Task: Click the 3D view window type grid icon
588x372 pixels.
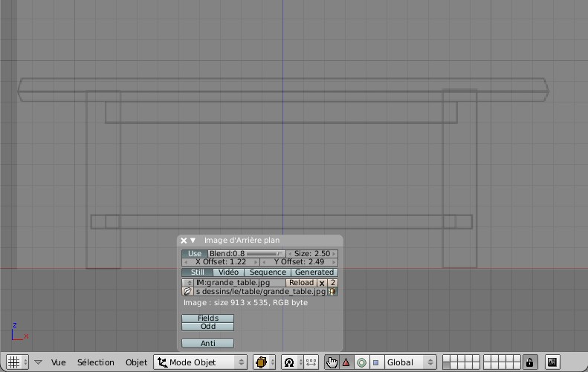Action: pyautogui.click(x=14, y=362)
